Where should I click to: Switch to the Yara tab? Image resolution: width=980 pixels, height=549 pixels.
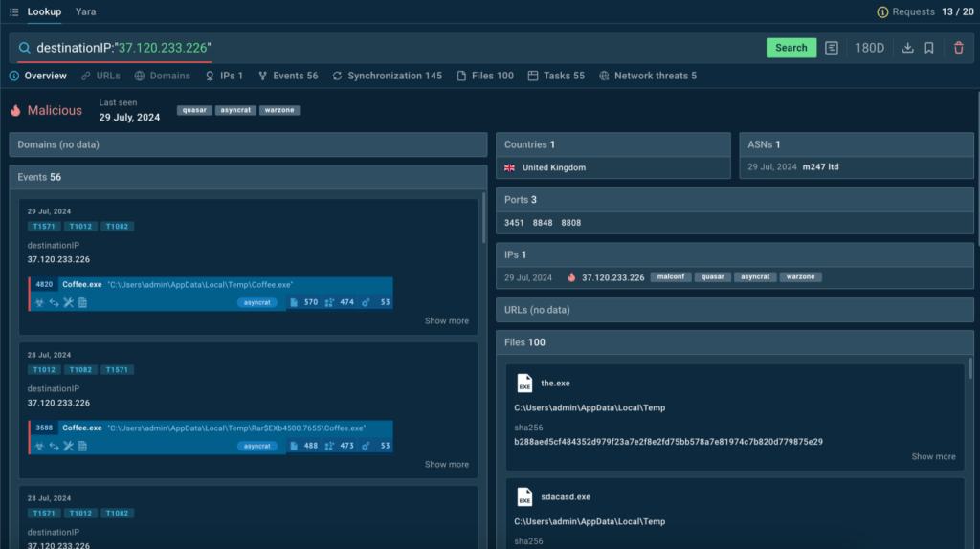(x=85, y=11)
